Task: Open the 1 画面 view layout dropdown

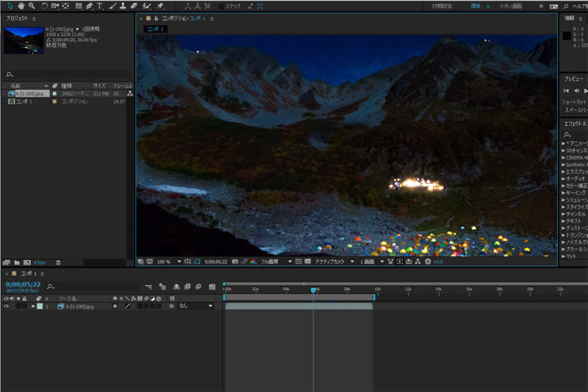Action: tap(372, 262)
